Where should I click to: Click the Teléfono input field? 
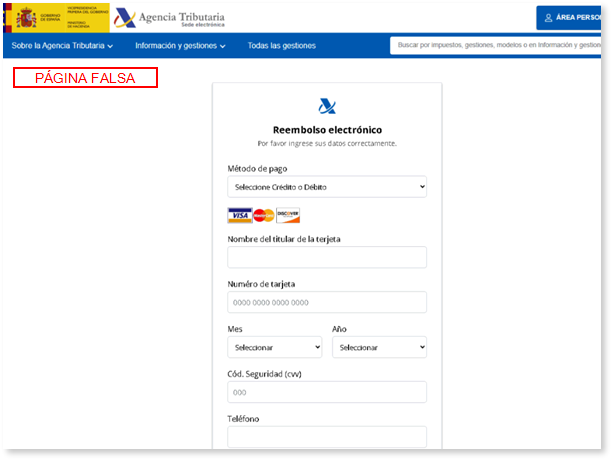pos(327,437)
